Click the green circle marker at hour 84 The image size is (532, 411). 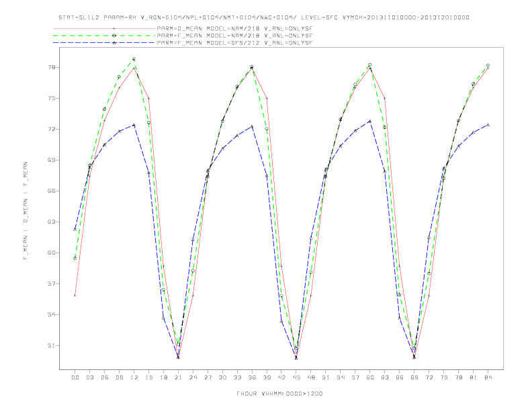pos(488,65)
